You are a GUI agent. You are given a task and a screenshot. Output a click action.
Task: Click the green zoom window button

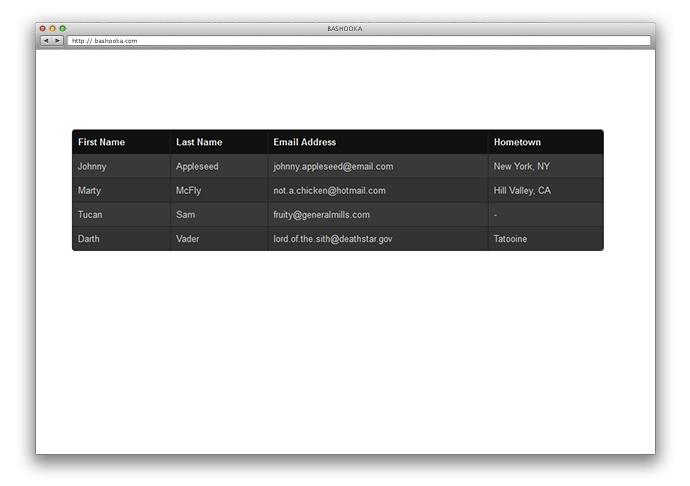pos(62,29)
